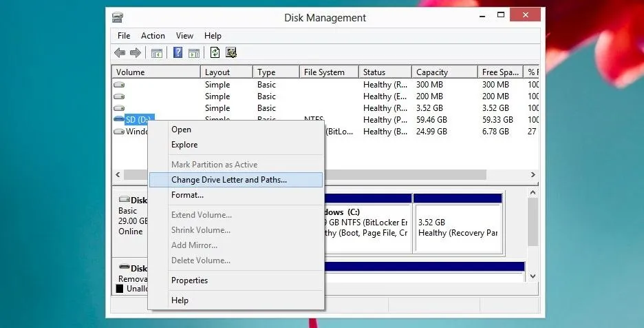Click the Windows volume drive icon
The image size is (644, 328).
click(x=119, y=132)
